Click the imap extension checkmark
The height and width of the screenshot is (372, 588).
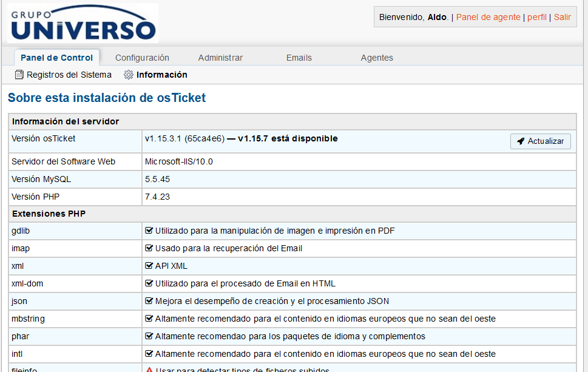[x=149, y=248]
